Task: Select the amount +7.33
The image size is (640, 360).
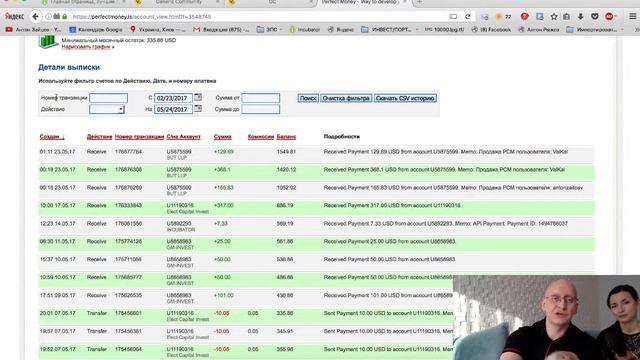Action: [220, 223]
